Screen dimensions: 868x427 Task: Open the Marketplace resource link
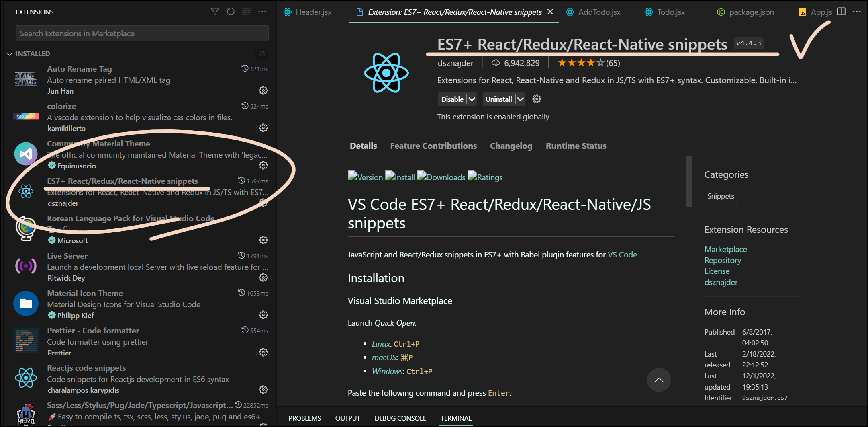click(725, 249)
